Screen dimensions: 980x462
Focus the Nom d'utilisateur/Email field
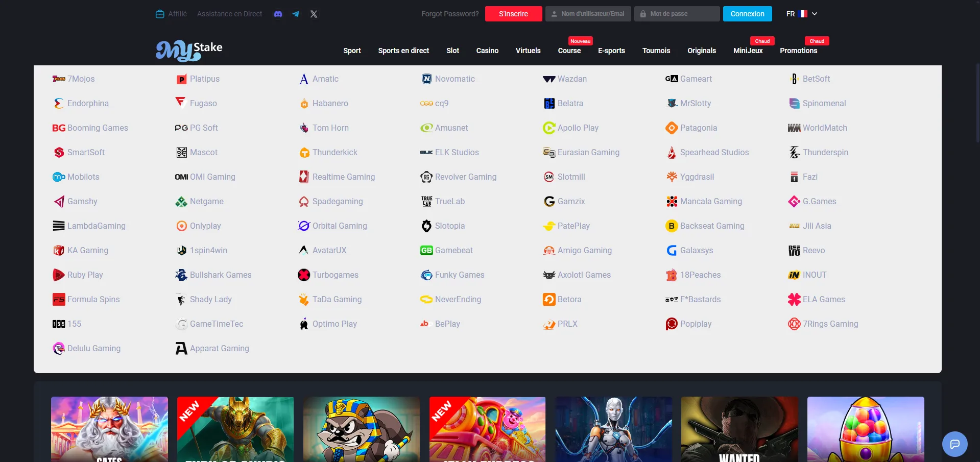[x=588, y=14]
